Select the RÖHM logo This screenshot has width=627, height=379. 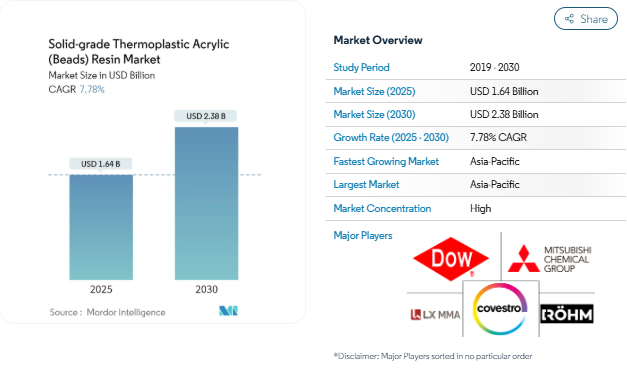567,314
